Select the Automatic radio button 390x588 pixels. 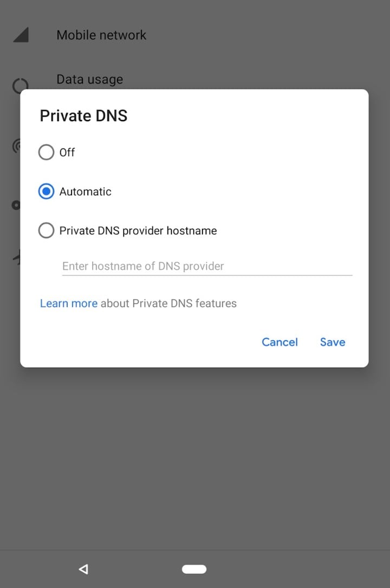point(46,192)
